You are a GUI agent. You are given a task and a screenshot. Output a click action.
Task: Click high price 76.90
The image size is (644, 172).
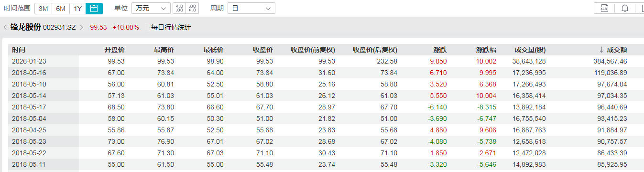pos(165,141)
